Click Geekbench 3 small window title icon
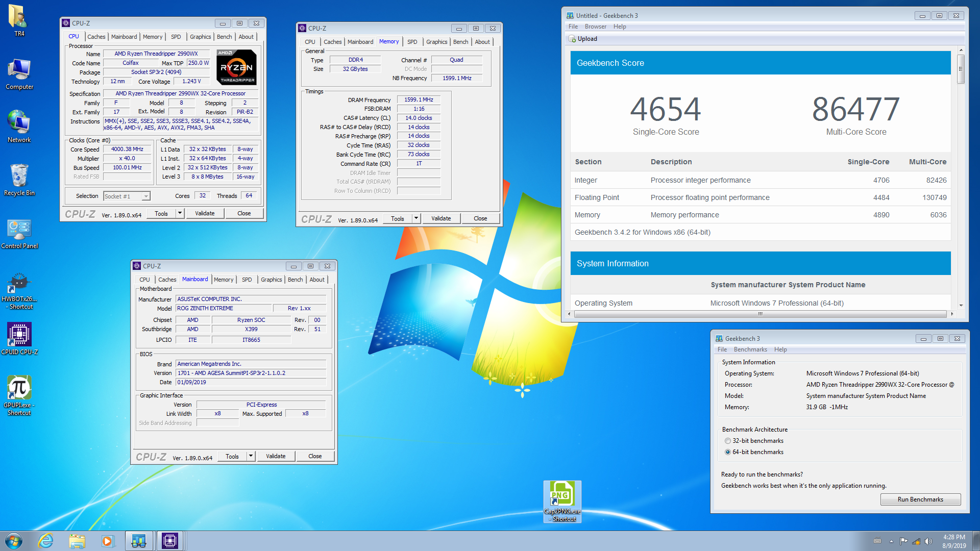The width and height of the screenshot is (980, 551). coord(719,338)
